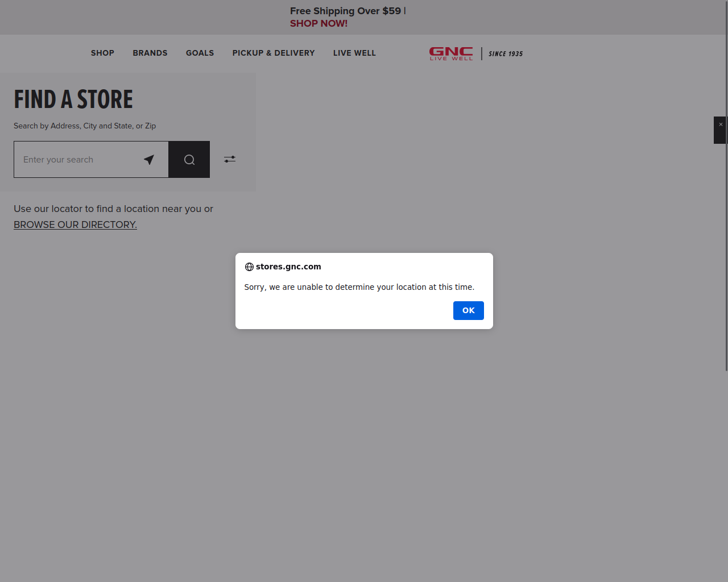
Task: Click the use-my-location arrow icon
Action: (x=149, y=160)
